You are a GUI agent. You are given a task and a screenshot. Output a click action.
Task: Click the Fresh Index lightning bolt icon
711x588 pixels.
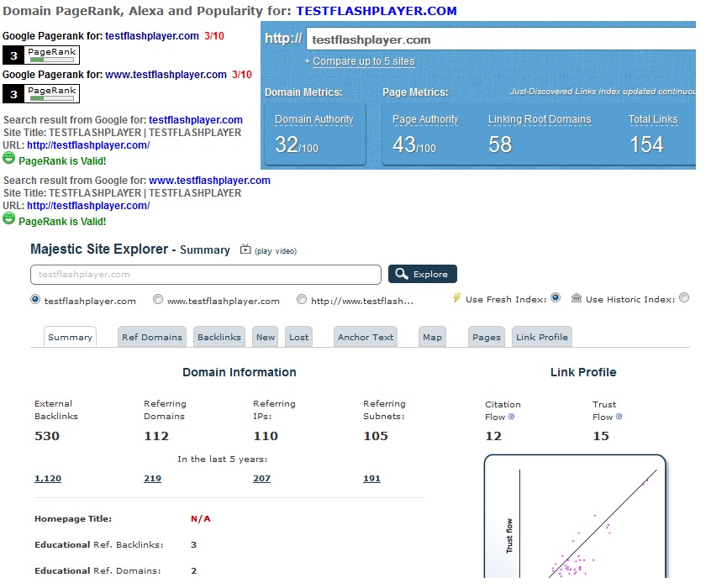coord(456,298)
